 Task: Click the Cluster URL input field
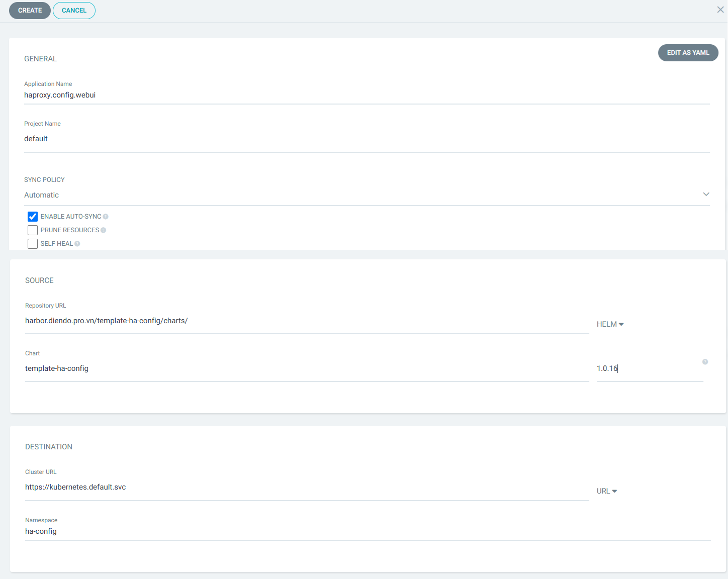point(307,487)
